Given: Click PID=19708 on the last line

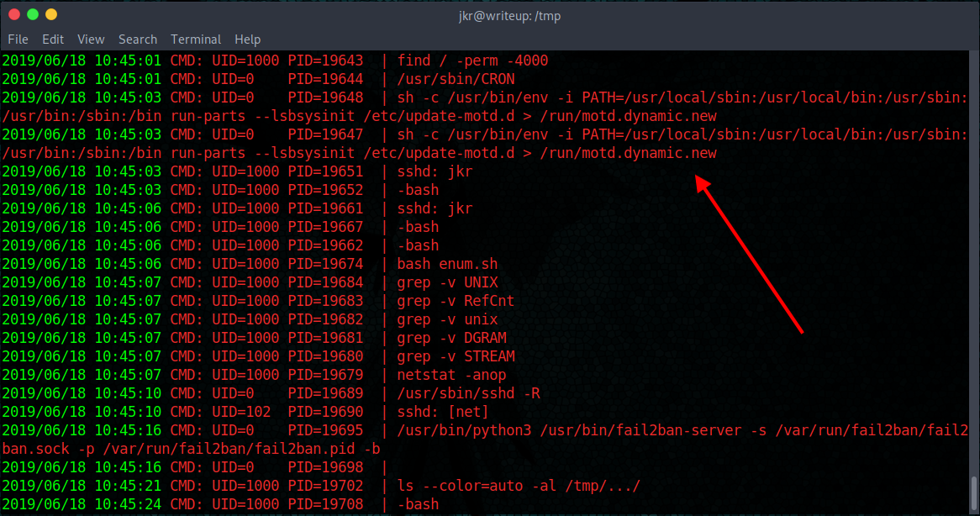Looking at the screenshot, I should 325,504.
